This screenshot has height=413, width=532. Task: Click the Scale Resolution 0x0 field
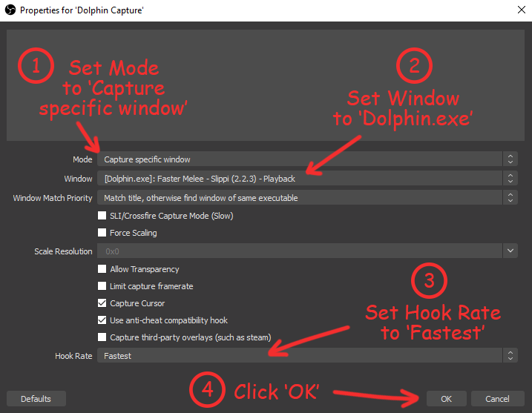pos(300,251)
